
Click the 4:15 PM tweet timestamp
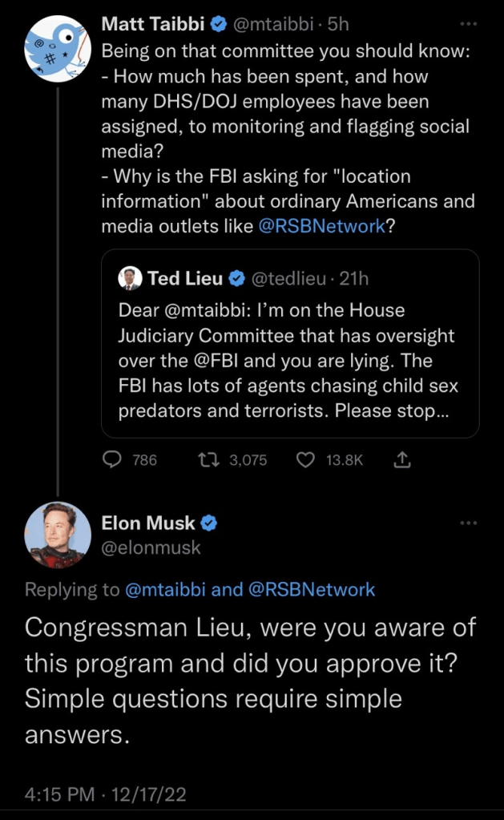pyautogui.click(x=57, y=795)
